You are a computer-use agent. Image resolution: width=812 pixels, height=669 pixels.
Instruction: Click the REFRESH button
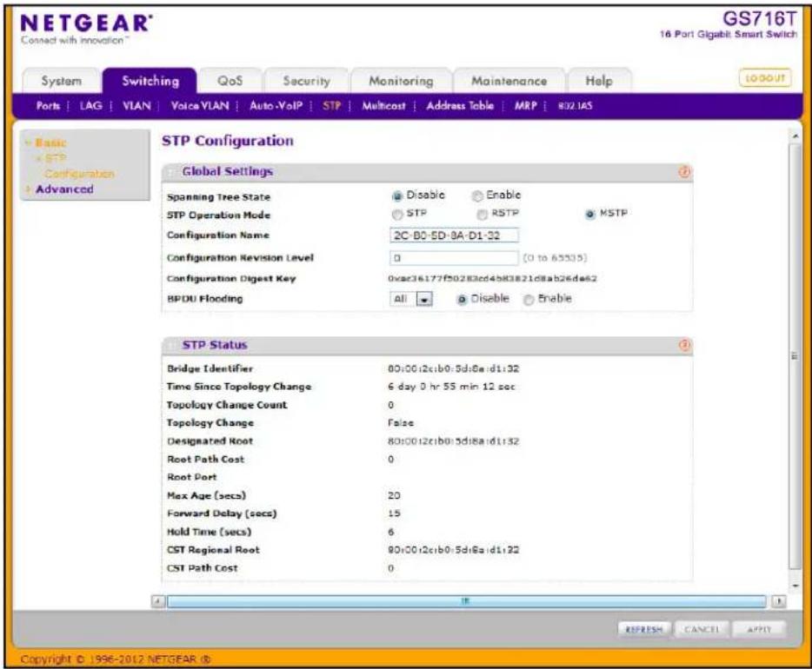tap(644, 629)
